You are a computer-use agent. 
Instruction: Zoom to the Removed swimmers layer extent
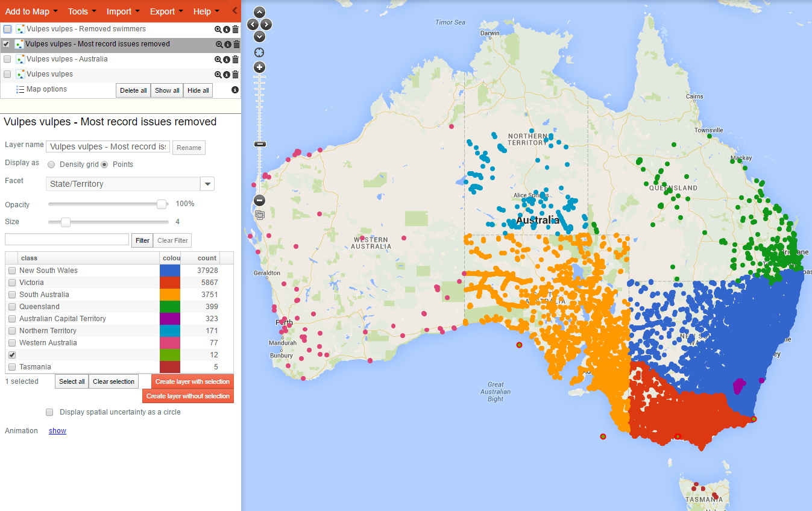(x=218, y=29)
